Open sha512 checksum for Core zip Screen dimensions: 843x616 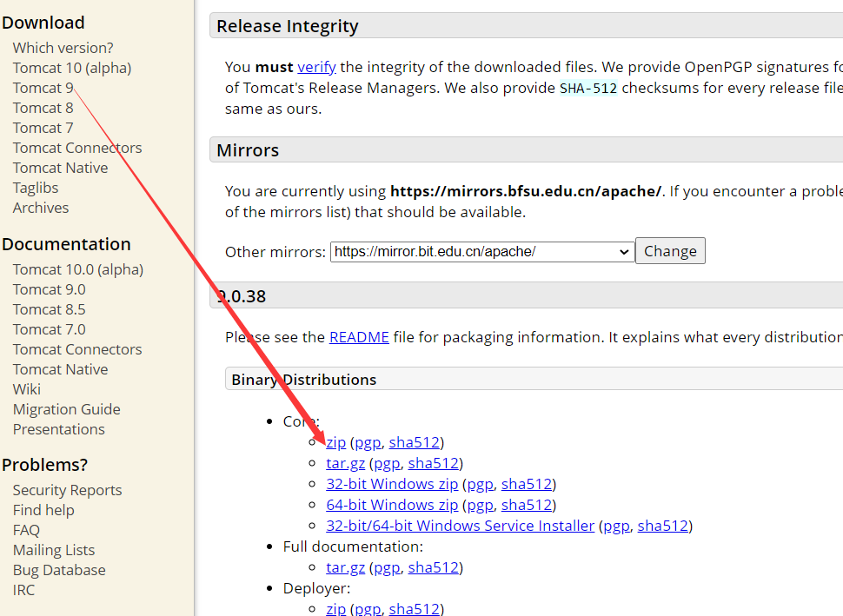415,442
